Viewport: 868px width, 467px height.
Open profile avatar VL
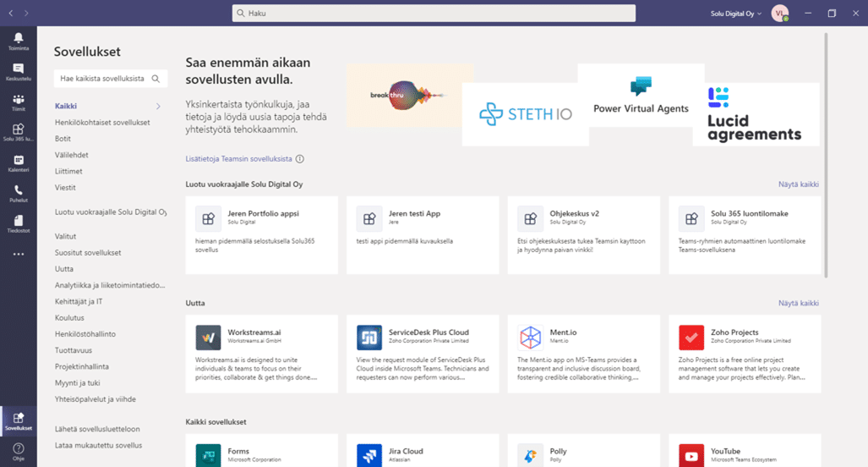(780, 14)
